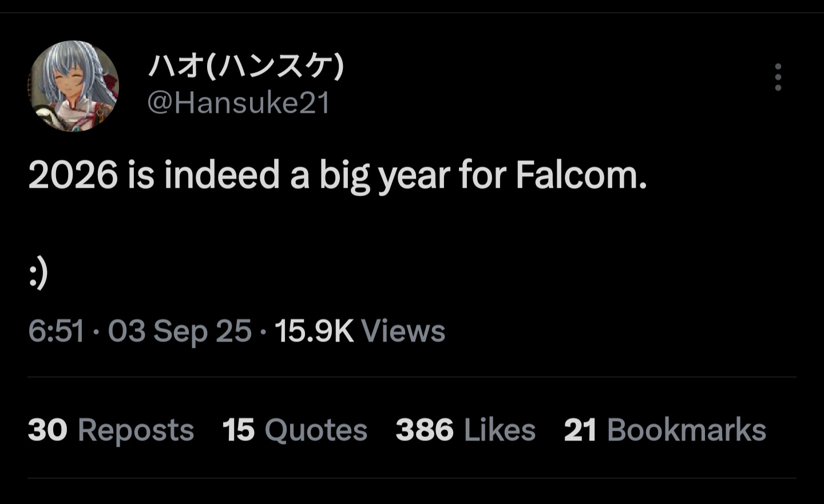
Task: Click the Views label
Action: click(x=403, y=331)
